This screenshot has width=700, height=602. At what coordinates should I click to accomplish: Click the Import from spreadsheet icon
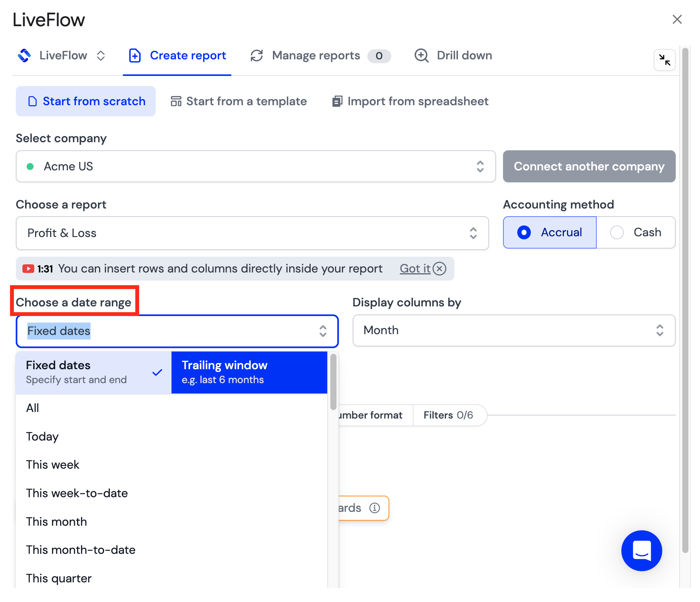337,101
